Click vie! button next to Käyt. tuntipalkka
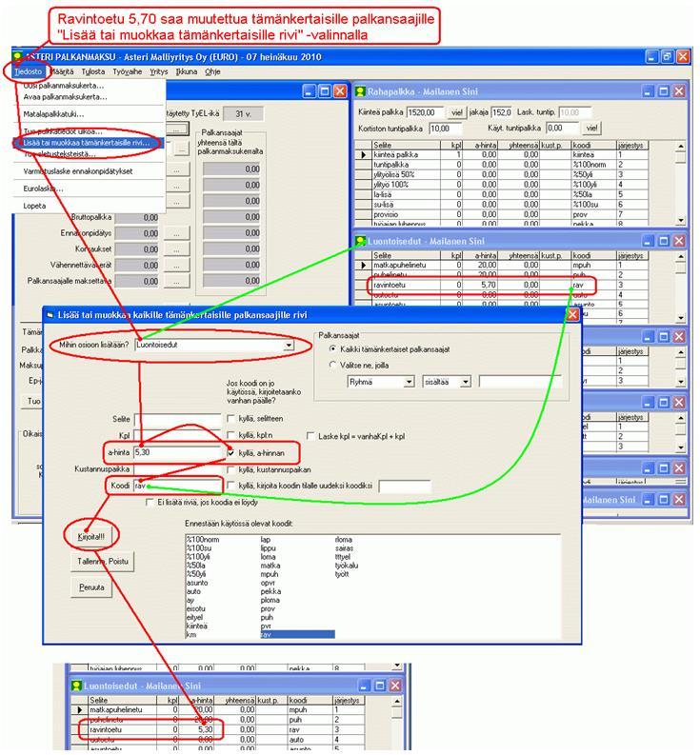700x755 pixels. (591, 129)
